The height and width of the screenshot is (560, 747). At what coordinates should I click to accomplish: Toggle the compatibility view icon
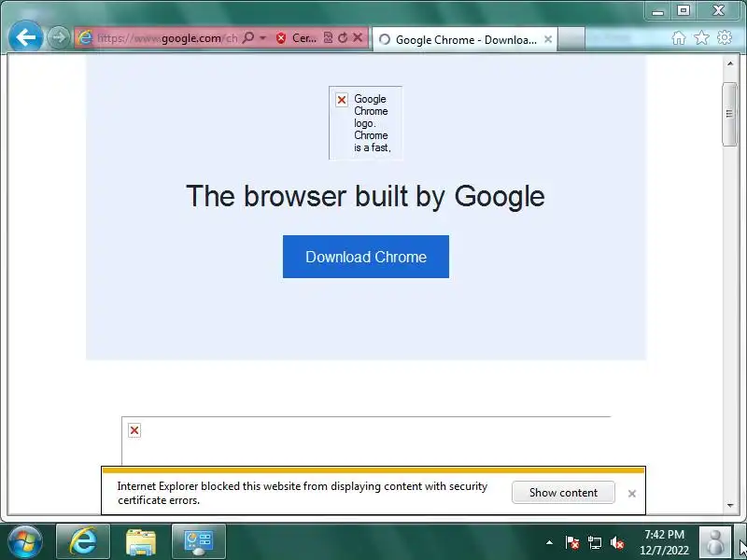click(x=328, y=37)
